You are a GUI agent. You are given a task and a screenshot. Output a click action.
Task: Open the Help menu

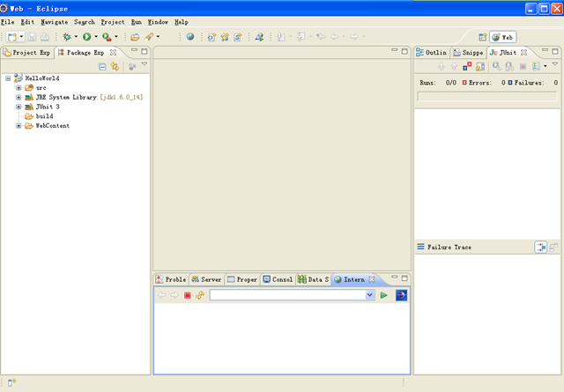182,22
